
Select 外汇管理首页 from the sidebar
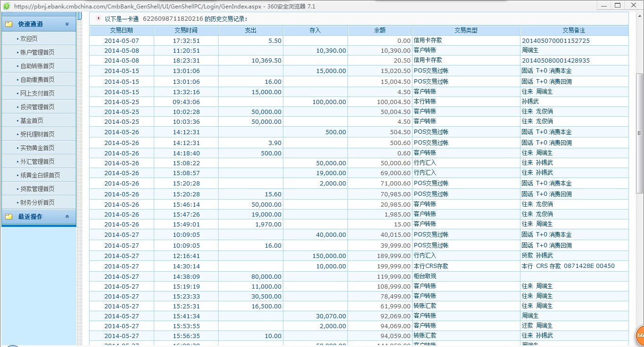click(x=37, y=161)
